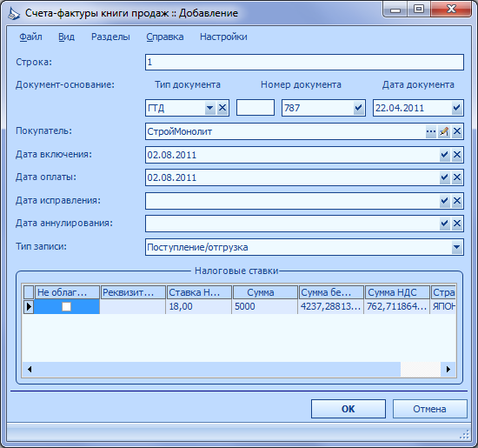This screenshot has width=478, height=448.
Task: Clear the Покупатель field with X icon
Action: 457,131
